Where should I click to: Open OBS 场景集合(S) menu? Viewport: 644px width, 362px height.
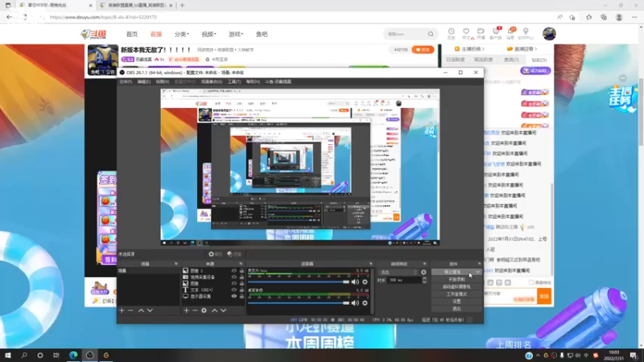pyautogui.click(x=212, y=82)
